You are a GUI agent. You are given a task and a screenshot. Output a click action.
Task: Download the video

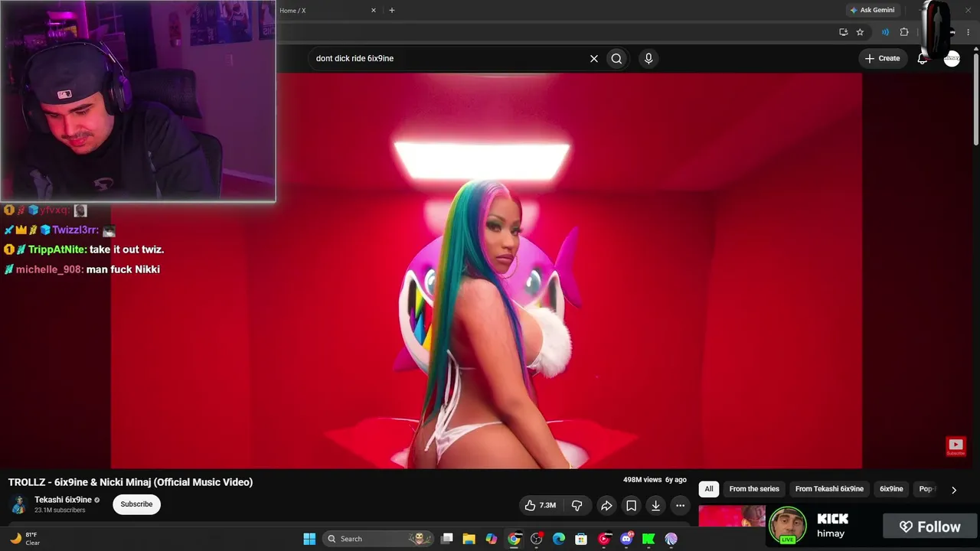point(655,505)
